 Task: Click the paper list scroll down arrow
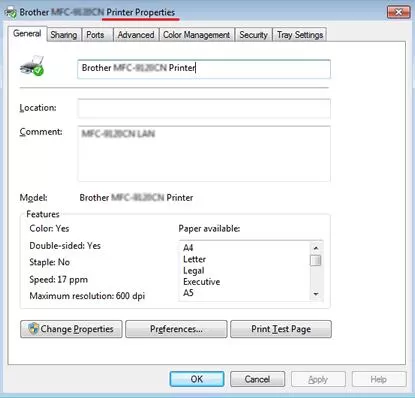pyautogui.click(x=316, y=294)
